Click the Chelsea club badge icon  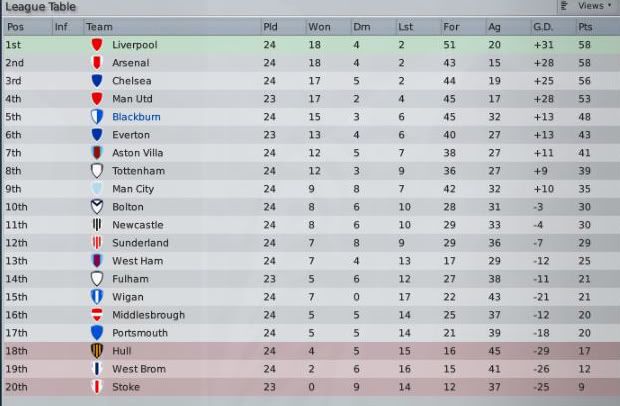pyautogui.click(x=97, y=81)
